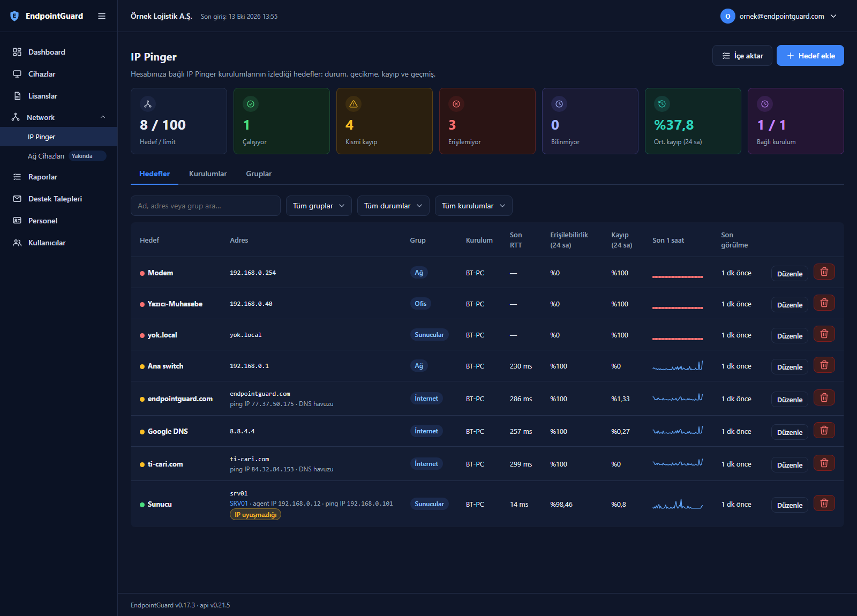Open Kullanıcılar in the sidebar
Viewport: 857px width, 616px height.
tap(59, 243)
